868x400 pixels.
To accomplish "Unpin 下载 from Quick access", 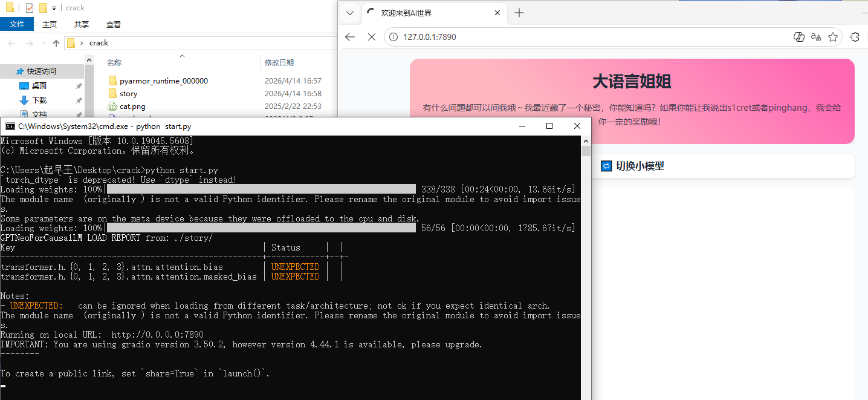I will tap(78, 100).
